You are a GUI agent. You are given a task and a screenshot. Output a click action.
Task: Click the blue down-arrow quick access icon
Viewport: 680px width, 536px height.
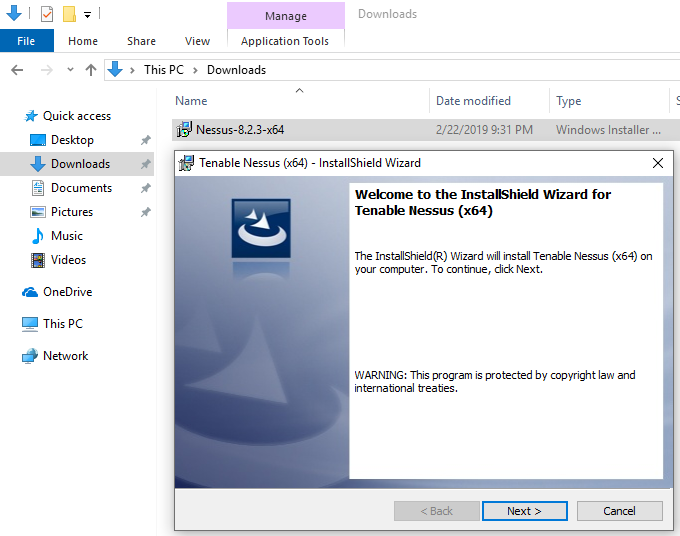tap(14, 13)
